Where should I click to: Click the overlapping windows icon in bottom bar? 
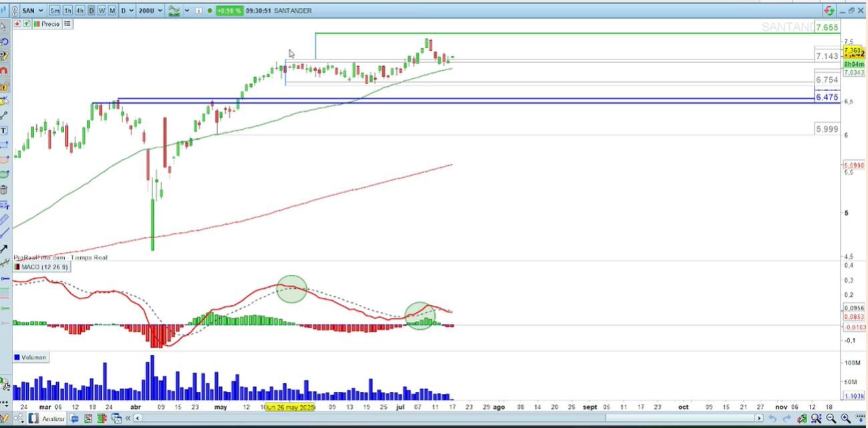pos(116,419)
